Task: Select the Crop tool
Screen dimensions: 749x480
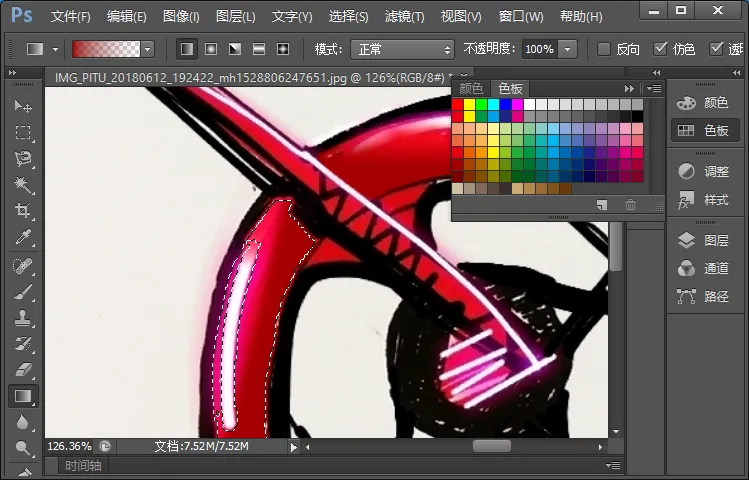Action: (22, 211)
